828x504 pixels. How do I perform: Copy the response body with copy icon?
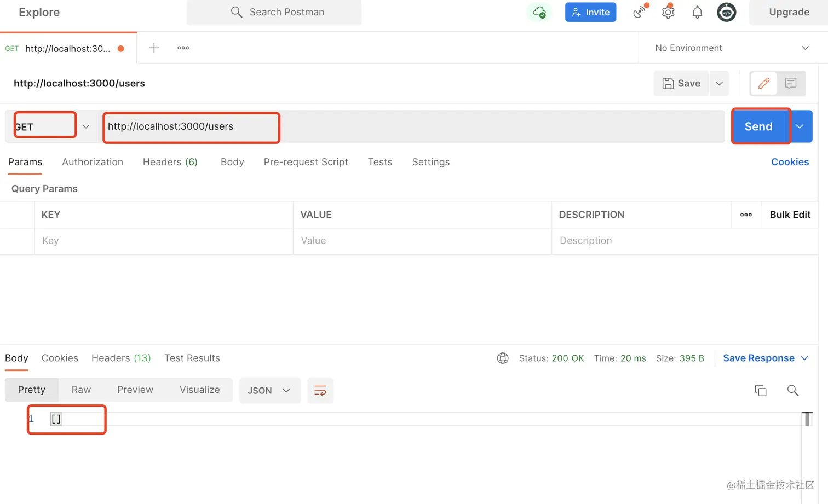click(x=761, y=390)
